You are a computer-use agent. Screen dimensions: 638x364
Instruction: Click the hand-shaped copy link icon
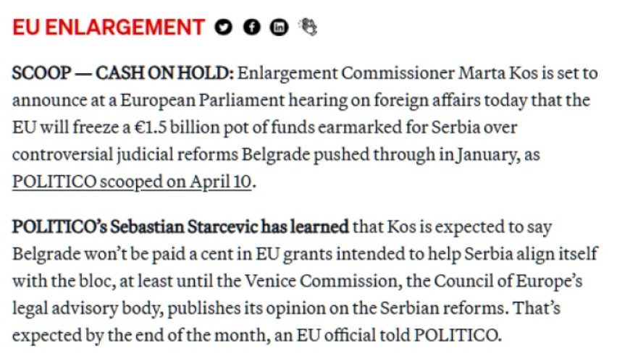pos(308,27)
